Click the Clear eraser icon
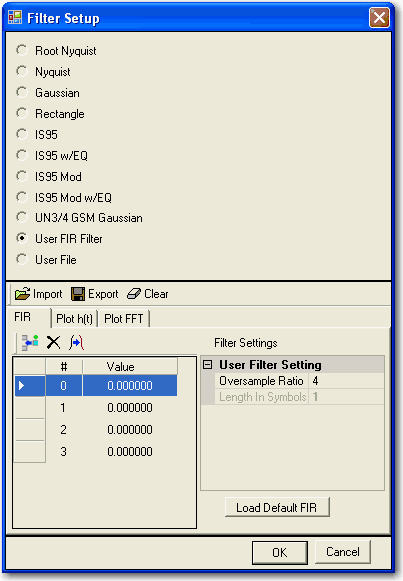 click(134, 294)
